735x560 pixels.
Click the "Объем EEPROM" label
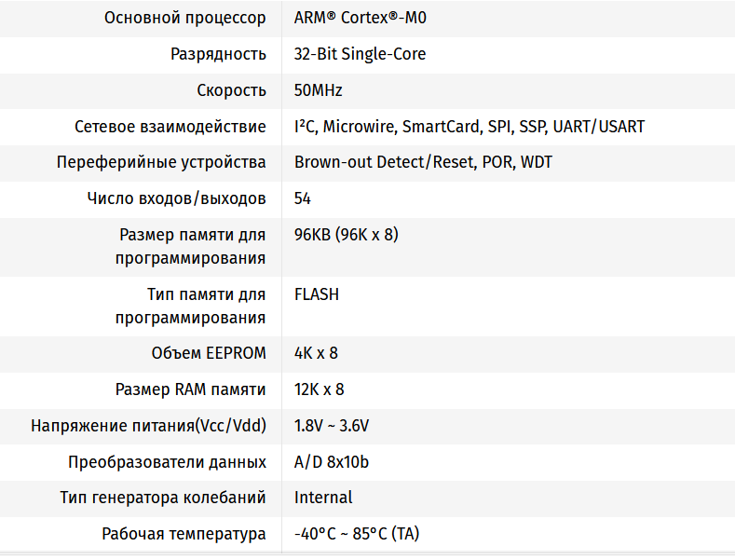[x=209, y=353]
